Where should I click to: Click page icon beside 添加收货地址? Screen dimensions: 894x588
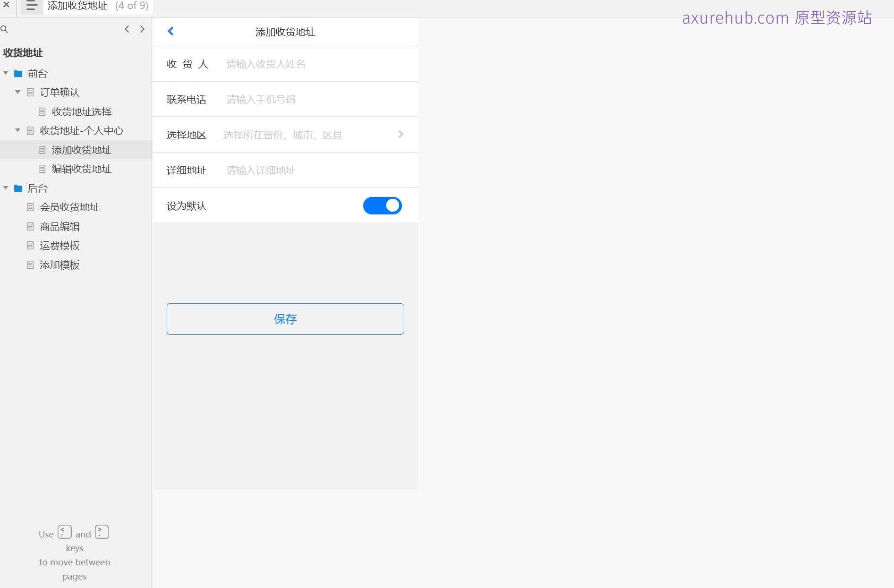pyautogui.click(x=42, y=150)
